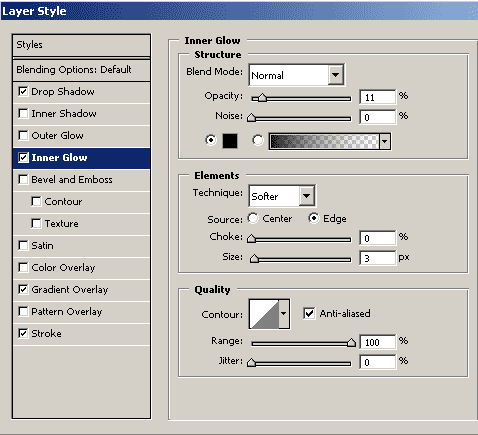
Task: Click the Contour curve thumbnail
Action: [x=264, y=314]
